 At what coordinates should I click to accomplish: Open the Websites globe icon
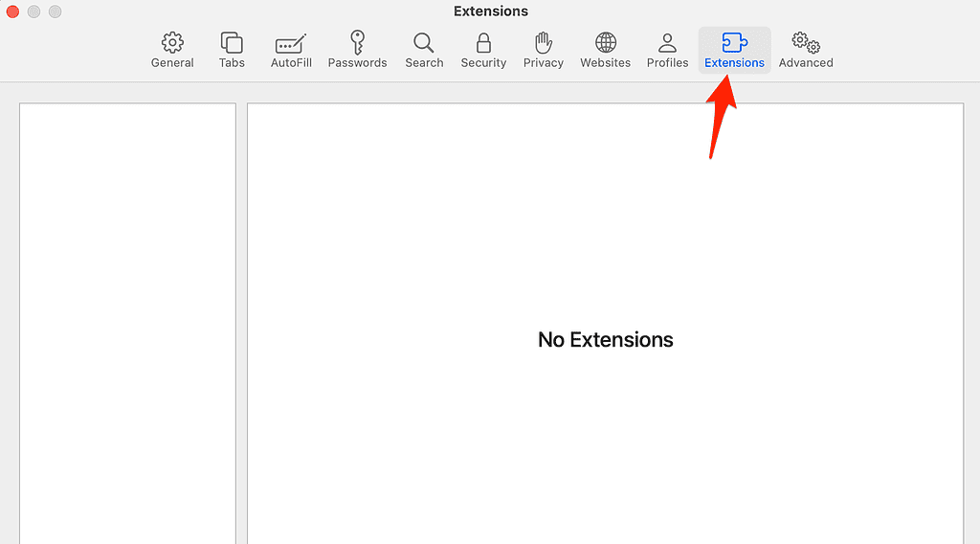pos(606,43)
